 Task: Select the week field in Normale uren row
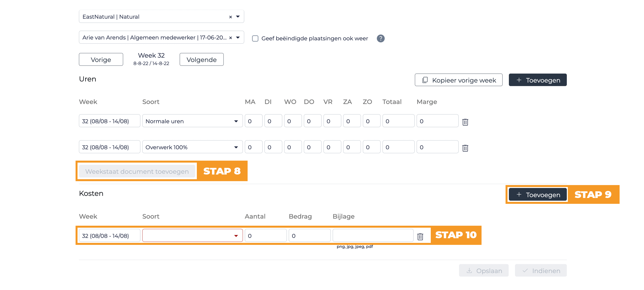(110, 121)
